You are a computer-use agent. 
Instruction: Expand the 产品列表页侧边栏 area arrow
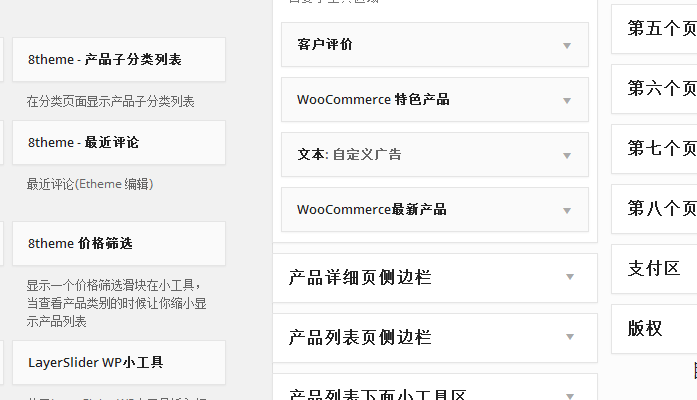(570, 337)
